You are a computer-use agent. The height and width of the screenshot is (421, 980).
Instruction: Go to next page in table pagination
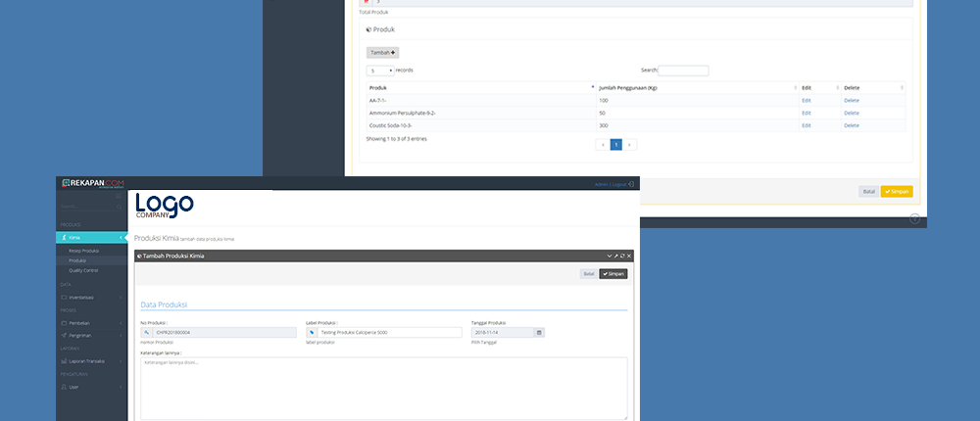[x=629, y=144]
